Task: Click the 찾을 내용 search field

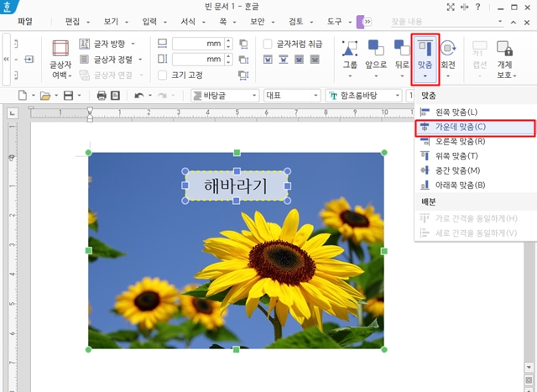Action: [444, 22]
